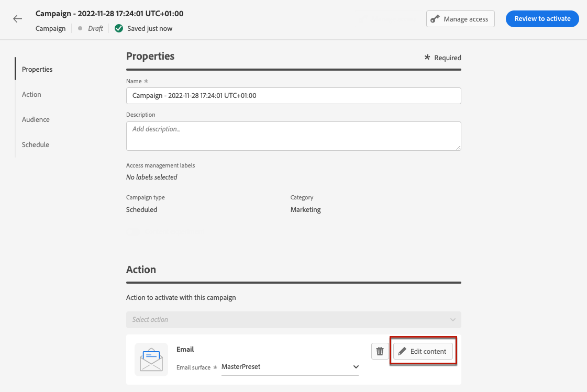Click the green saved checkmark icon
The height and width of the screenshot is (392, 587).
pyautogui.click(x=119, y=28)
